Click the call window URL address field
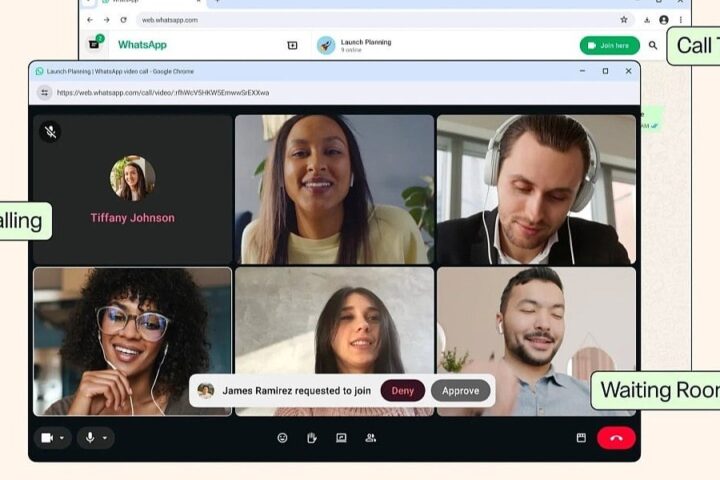The width and height of the screenshot is (720, 480). pos(163,93)
